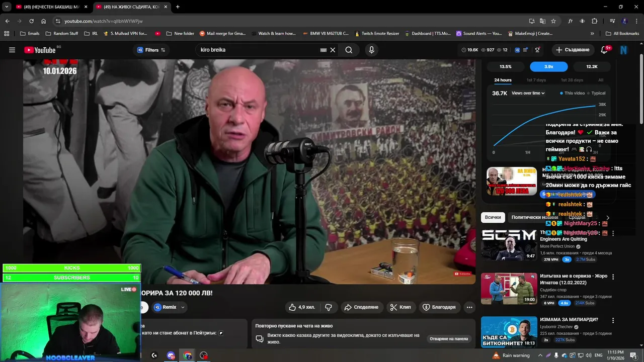
Task: Create a clip with 'Клип' button
Action: 400,307
